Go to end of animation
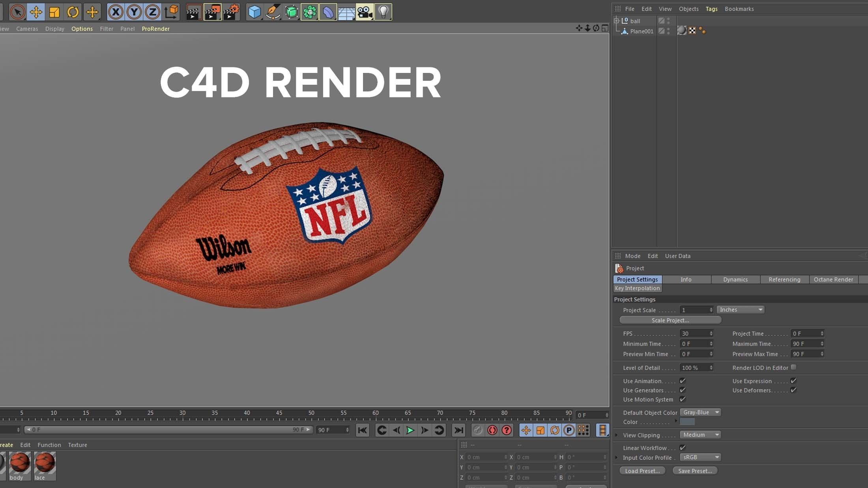 point(458,430)
